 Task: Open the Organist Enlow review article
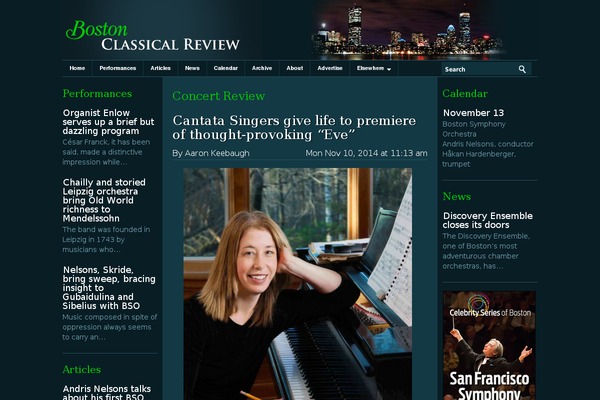click(x=108, y=122)
